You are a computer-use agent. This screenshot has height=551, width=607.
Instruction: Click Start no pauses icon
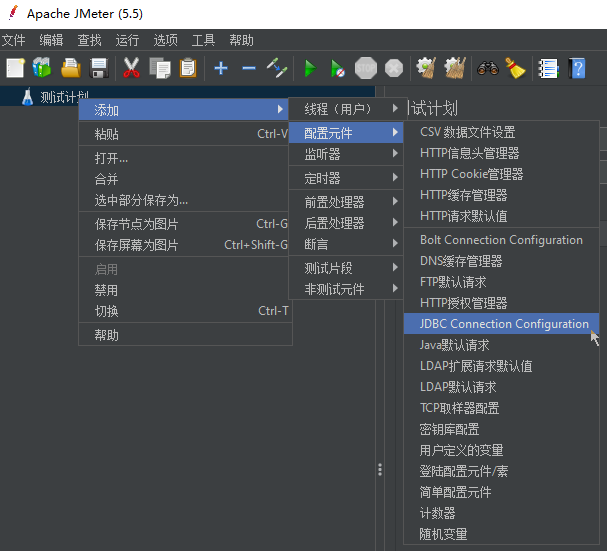pyautogui.click(x=338, y=69)
